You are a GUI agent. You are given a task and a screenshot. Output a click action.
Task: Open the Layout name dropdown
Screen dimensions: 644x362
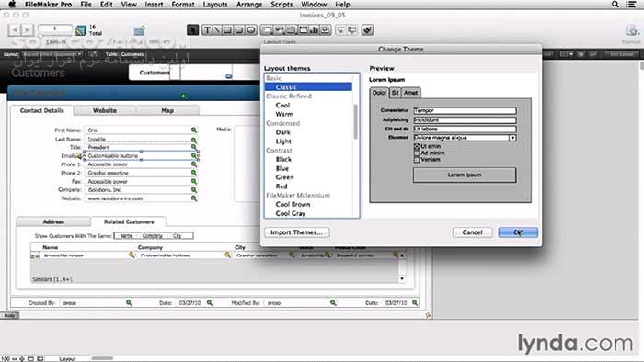(52, 54)
